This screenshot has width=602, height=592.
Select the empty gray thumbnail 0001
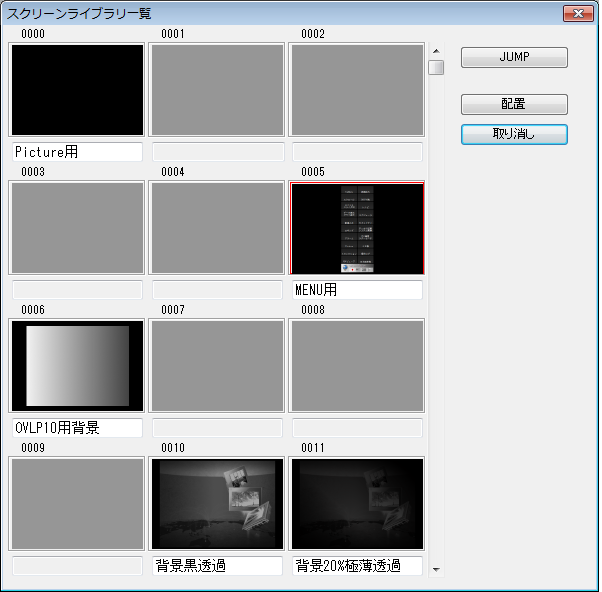click(x=217, y=90)
